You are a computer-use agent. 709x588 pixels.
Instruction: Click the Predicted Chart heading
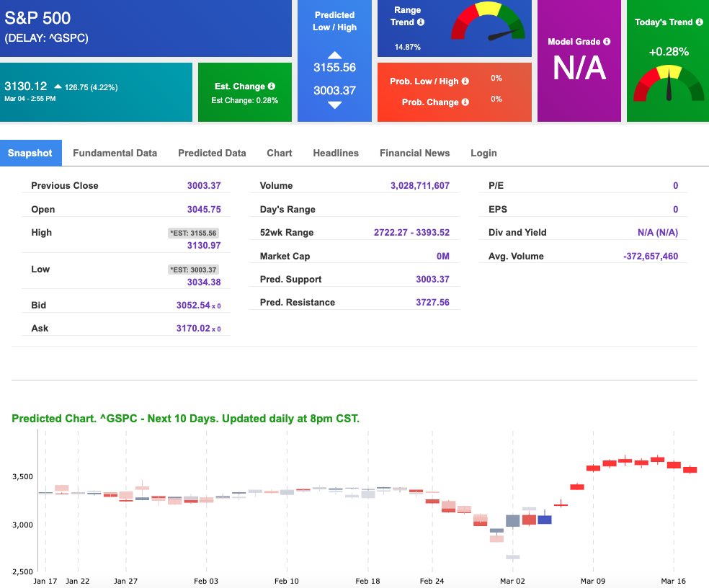(185, 419)
